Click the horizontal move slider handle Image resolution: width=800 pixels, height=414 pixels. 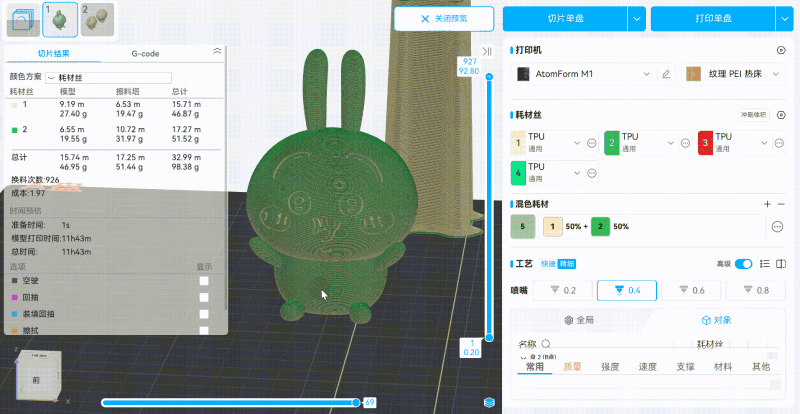(x=356, y=403)
